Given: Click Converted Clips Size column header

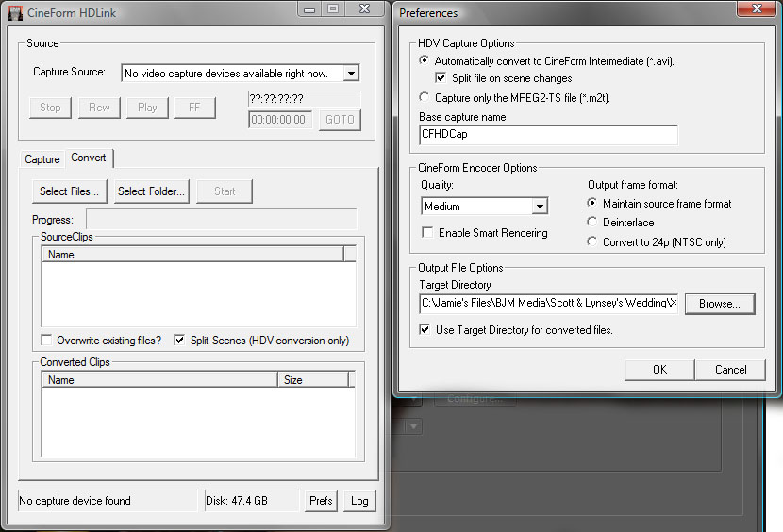Looking at the screenshot, I should [x=313, y=379].
